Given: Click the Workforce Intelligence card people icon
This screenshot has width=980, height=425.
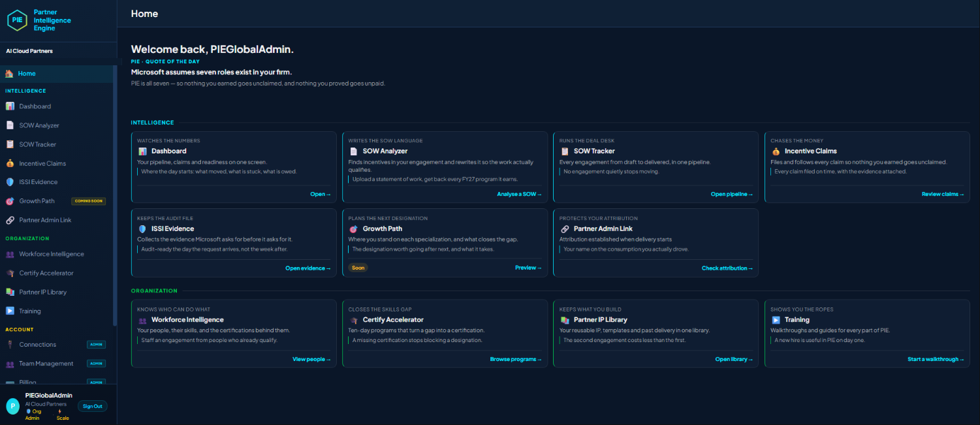Looking at the screenshot, I should [142, 321].
